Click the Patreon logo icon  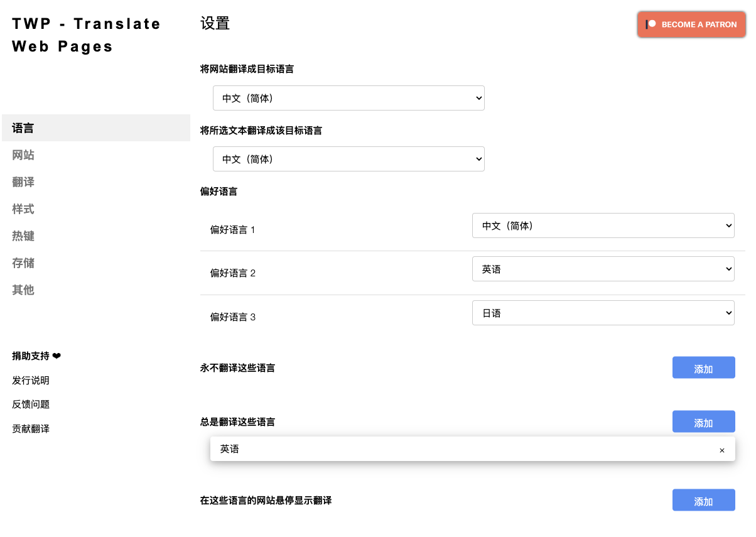tap(651, 24)
